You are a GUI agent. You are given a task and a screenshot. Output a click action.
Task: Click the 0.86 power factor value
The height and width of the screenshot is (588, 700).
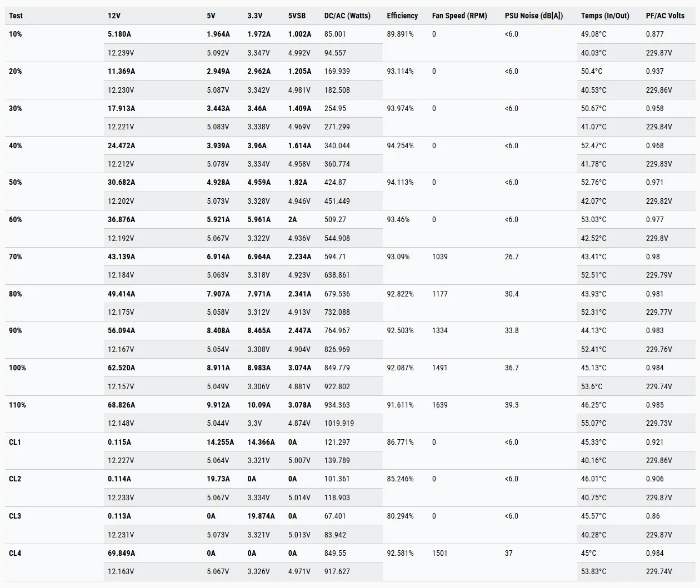tap(653, 516)
